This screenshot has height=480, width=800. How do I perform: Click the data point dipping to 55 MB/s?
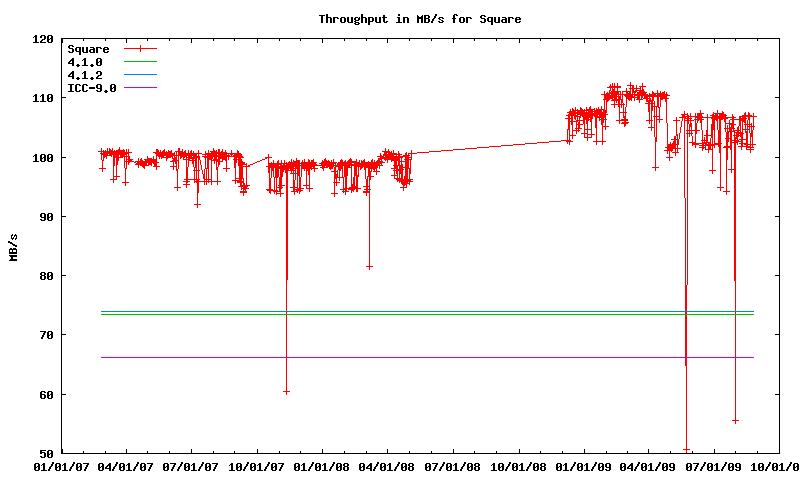(735, 421)
